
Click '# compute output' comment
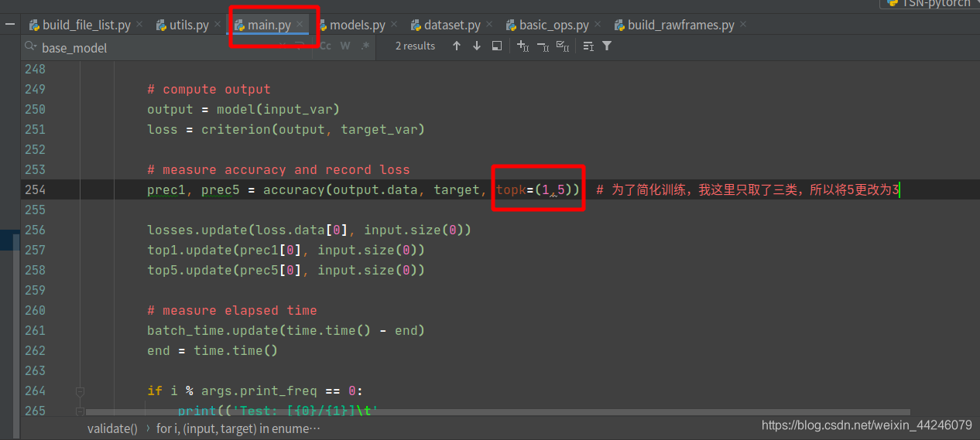point(209,89)
